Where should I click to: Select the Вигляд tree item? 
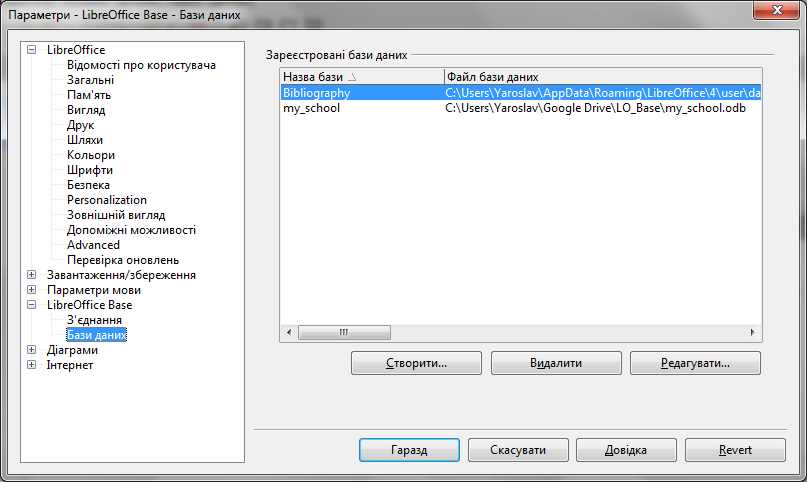(x=86, y=110)
